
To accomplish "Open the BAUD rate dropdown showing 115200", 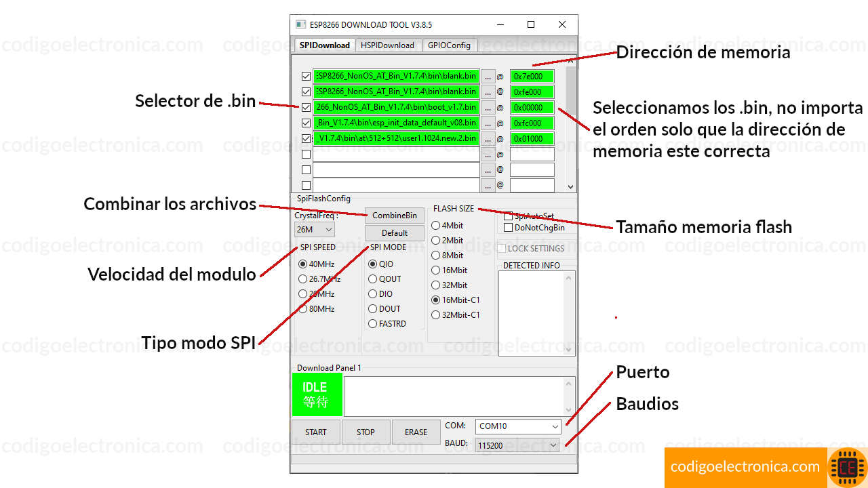I will [518, 445].
